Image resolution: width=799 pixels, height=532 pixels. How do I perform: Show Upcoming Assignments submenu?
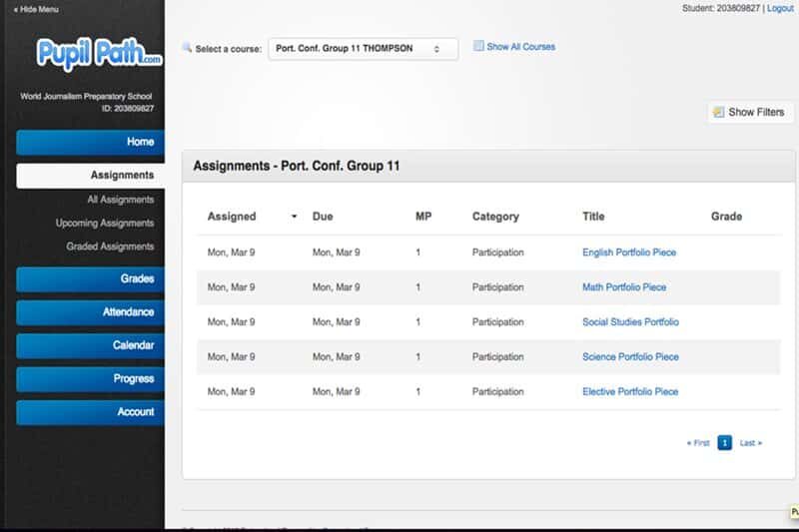[x=105, y=223]
